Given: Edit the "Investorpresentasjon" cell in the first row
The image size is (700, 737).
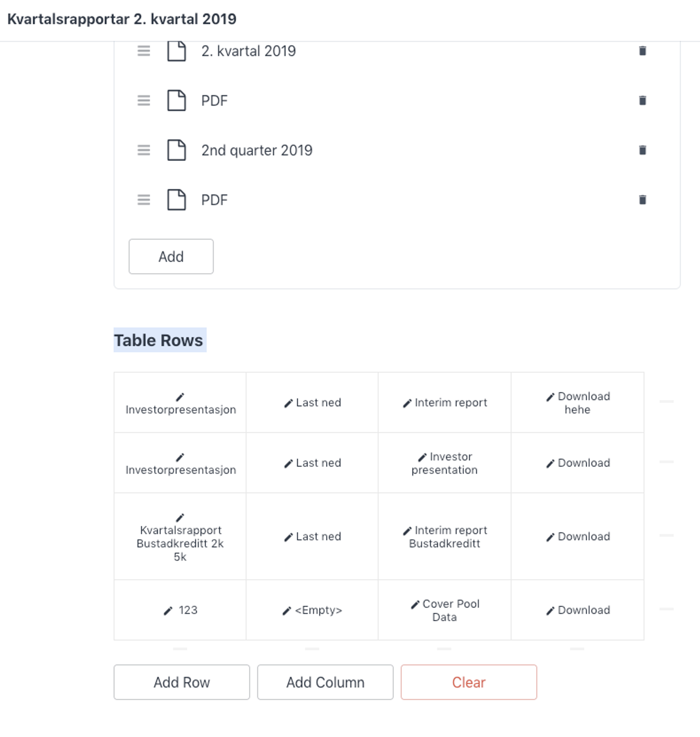Looking at the screenshot, I should click(181, 403).
